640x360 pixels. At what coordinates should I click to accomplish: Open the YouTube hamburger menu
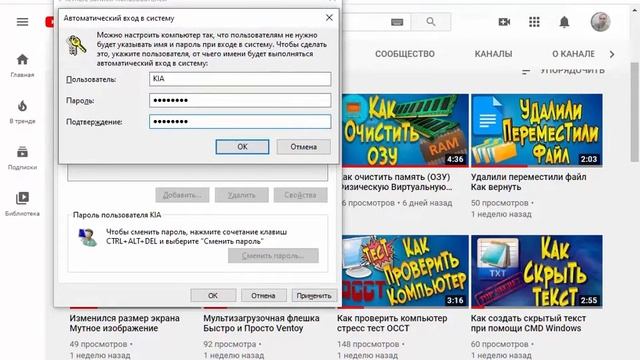tap(22, 22)
